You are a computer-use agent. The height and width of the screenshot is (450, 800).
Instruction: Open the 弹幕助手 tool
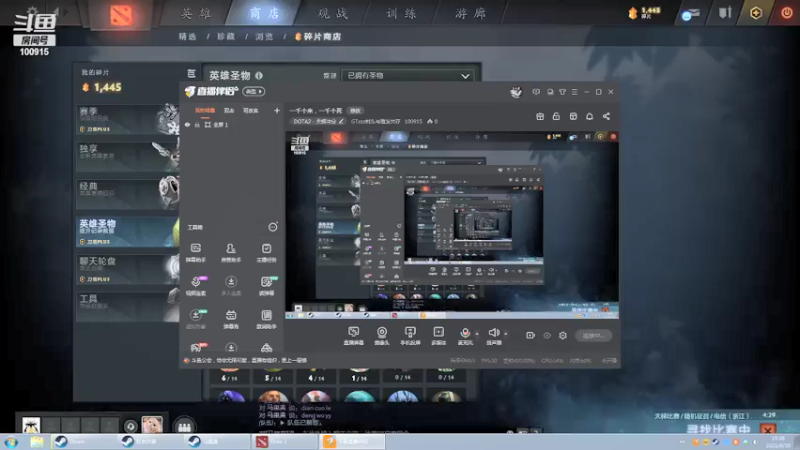coord(196,253)
